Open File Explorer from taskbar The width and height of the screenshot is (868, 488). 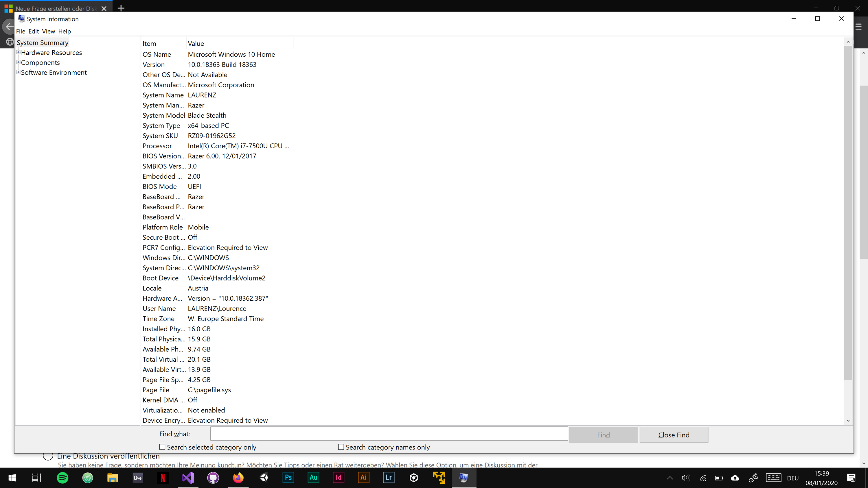[x=113, y=478]
